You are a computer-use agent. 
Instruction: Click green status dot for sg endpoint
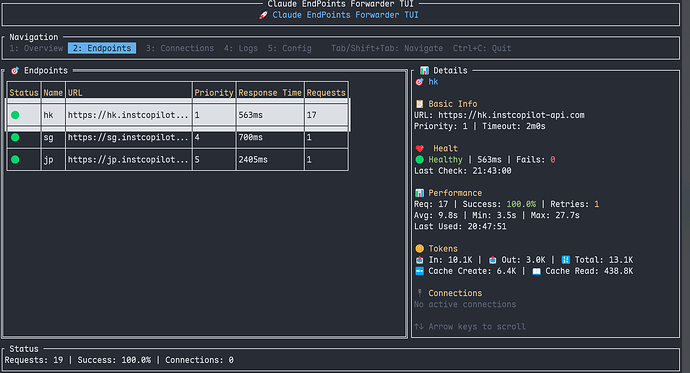click(x=15, y=137)
